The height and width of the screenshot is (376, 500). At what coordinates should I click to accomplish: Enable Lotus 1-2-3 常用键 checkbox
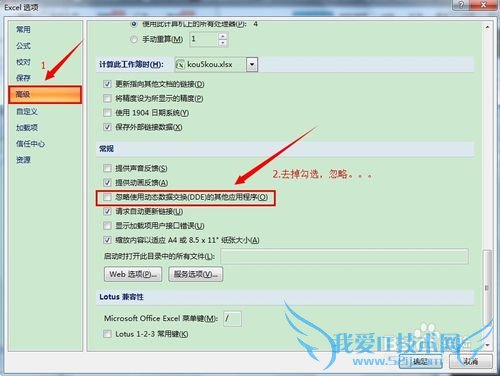(x=107, y=334)
